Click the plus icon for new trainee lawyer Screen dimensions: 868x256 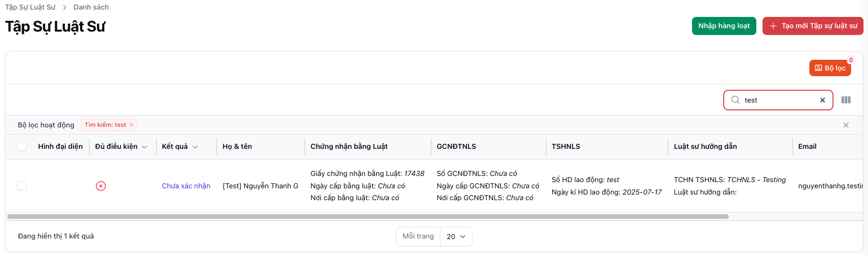(773, 26)
